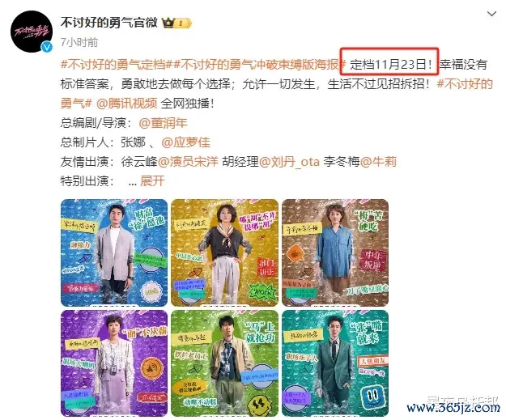Image resolution: width=506 pixels, height=420 pixels.
Task: Open the account avatar of 不讨好的勇气官微
Action: click(31, 32)
